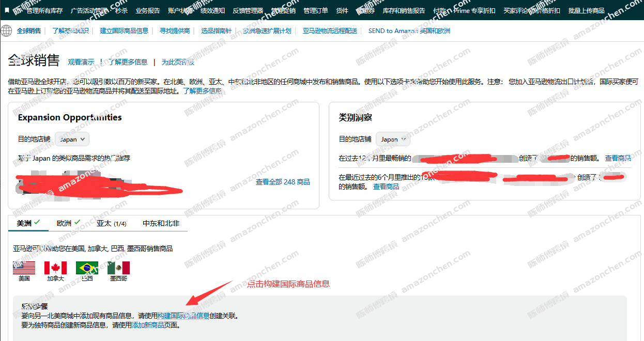Open 管理订单 in top bar
The height and width of the screenshot is (341, 644).
point(316,10)
